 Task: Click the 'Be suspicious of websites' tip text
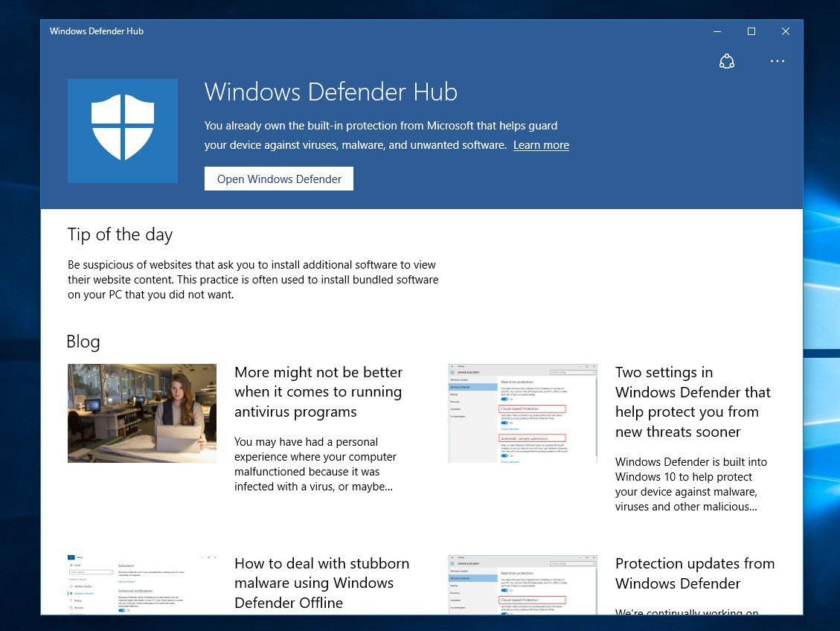click(253, 280)
